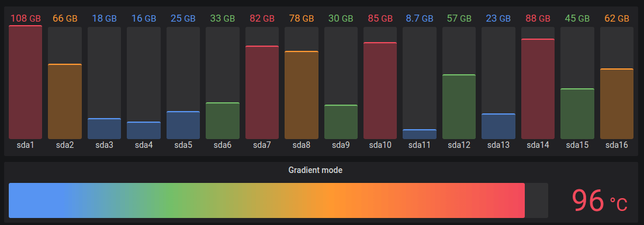
Task: Select the orange sda8 bar
Action: click(x=302, y=95)
